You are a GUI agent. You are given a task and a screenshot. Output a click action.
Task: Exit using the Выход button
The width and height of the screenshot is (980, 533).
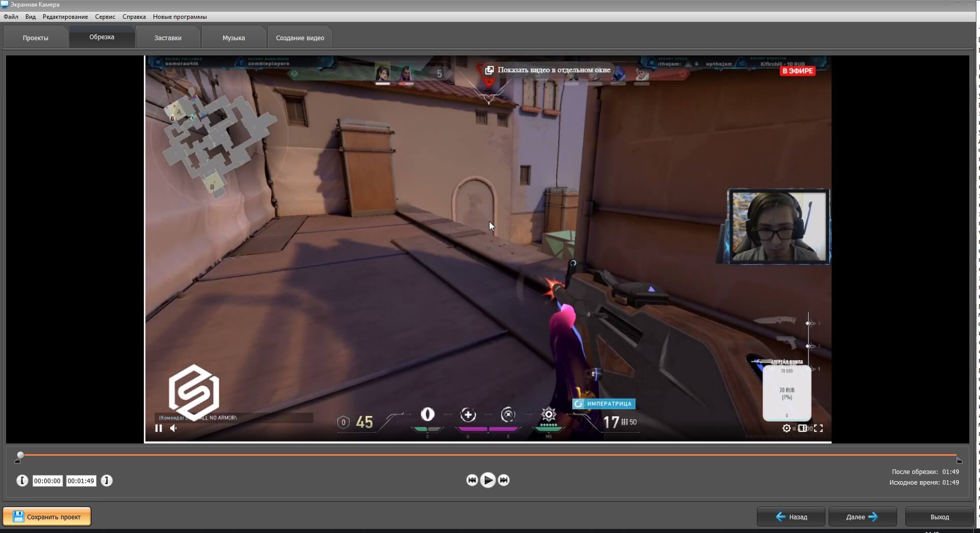click(939, 517)
